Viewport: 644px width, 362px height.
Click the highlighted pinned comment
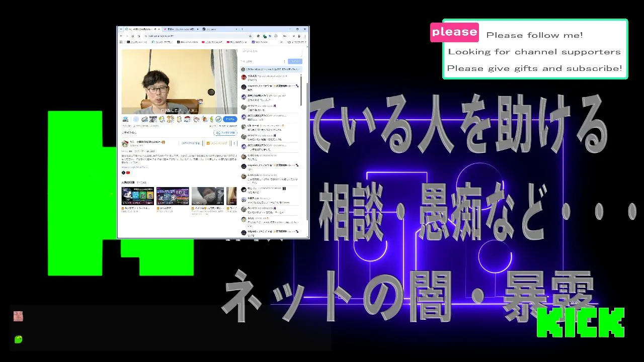271,69
